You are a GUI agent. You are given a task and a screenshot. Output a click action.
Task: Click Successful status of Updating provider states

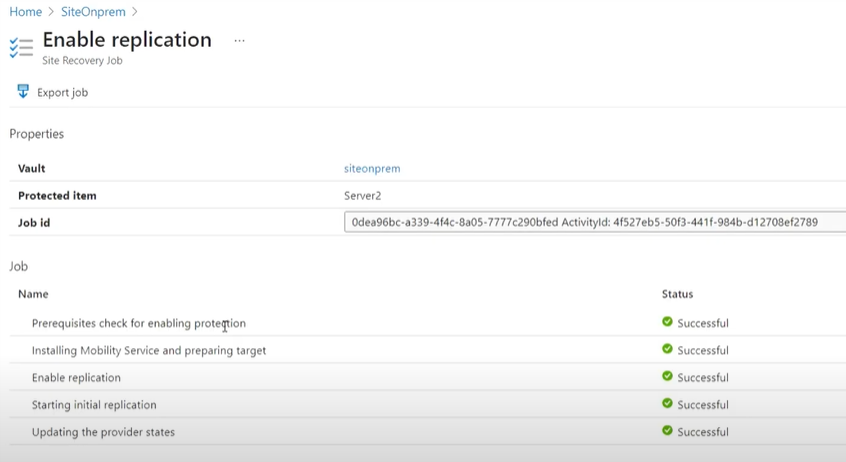(703, 432)
